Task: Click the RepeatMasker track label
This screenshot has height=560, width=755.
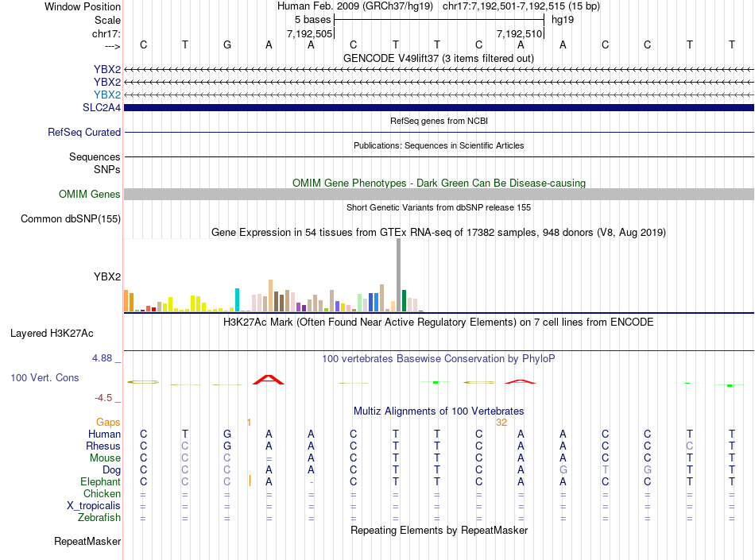Action: [x=87, y=541]
